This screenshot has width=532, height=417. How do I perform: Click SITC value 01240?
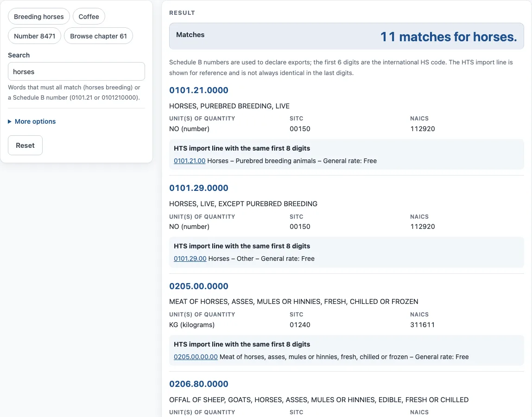point(300,325)
